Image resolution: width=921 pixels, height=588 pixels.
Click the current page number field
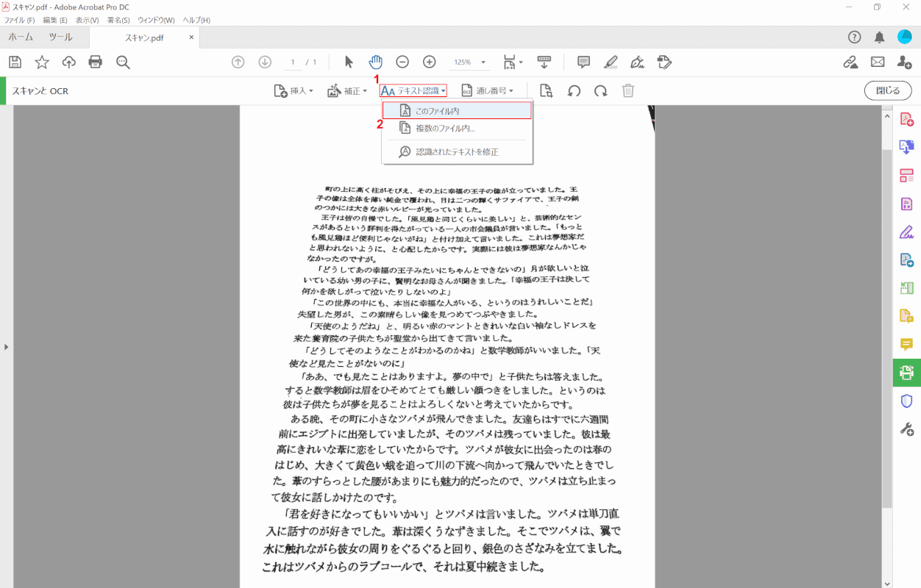tap(294, 62)
